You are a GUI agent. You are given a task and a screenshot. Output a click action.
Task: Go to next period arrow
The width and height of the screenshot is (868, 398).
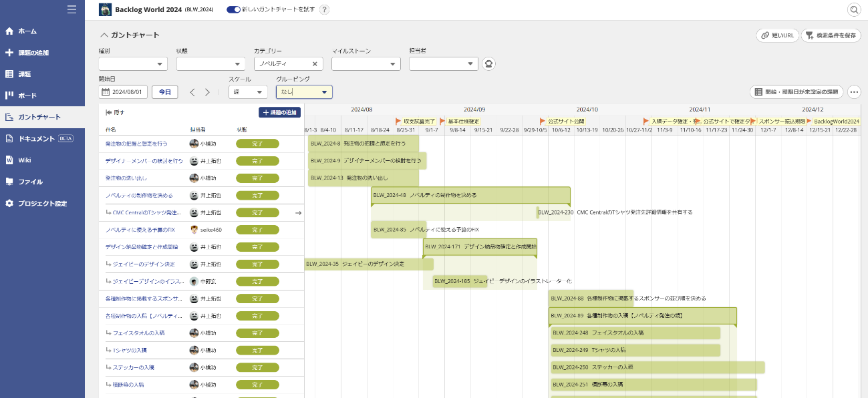[207, 92]
